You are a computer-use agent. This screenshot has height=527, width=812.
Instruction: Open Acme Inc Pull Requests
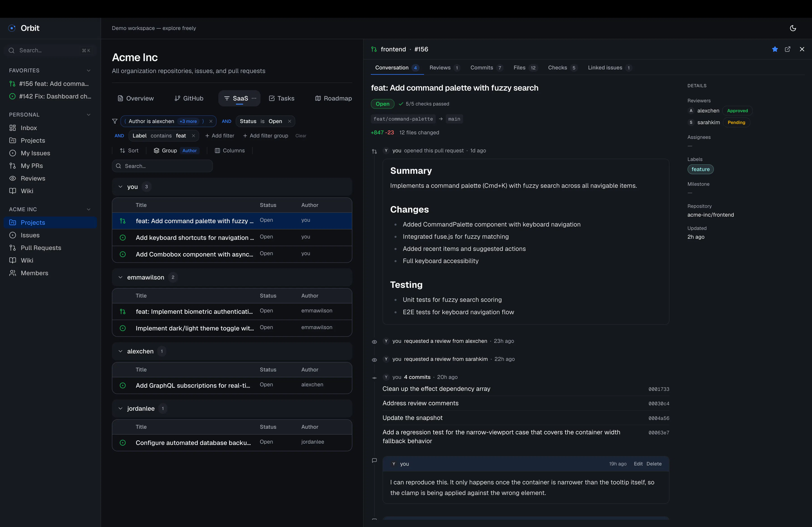tap(50, 248)
